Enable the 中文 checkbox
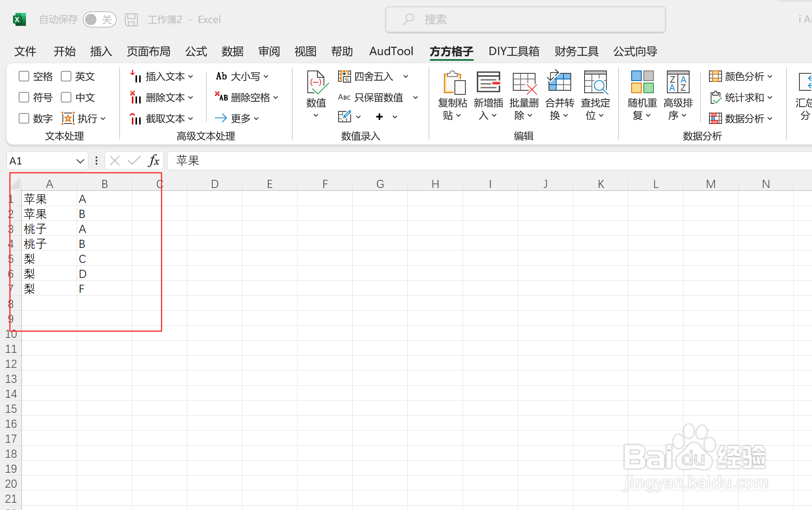 66,97
